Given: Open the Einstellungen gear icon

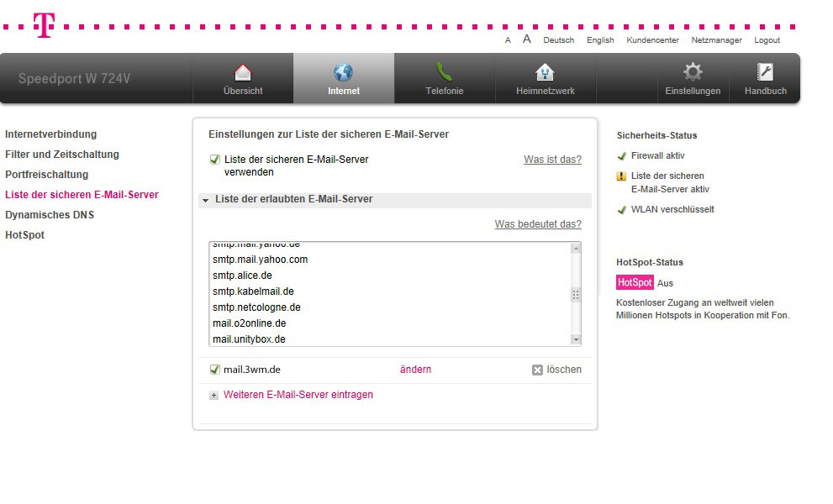Looking at the screenshot, I should (x=693, y=71).
